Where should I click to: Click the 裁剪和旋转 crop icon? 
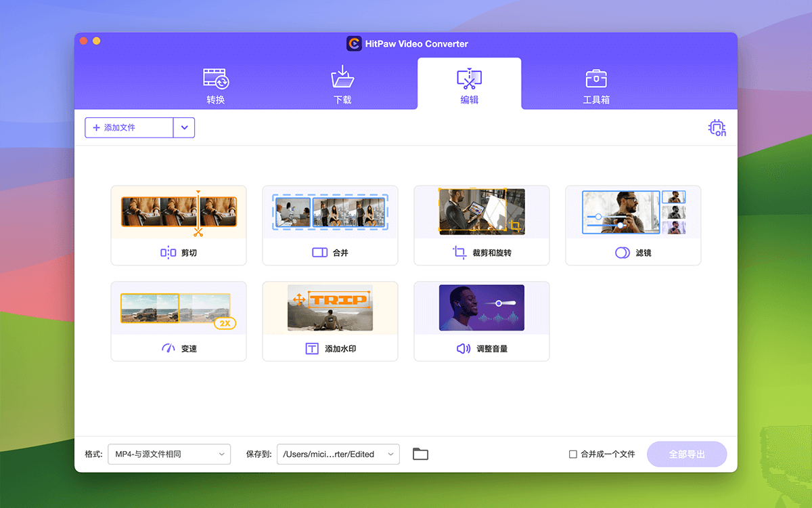tap(459, 253)
